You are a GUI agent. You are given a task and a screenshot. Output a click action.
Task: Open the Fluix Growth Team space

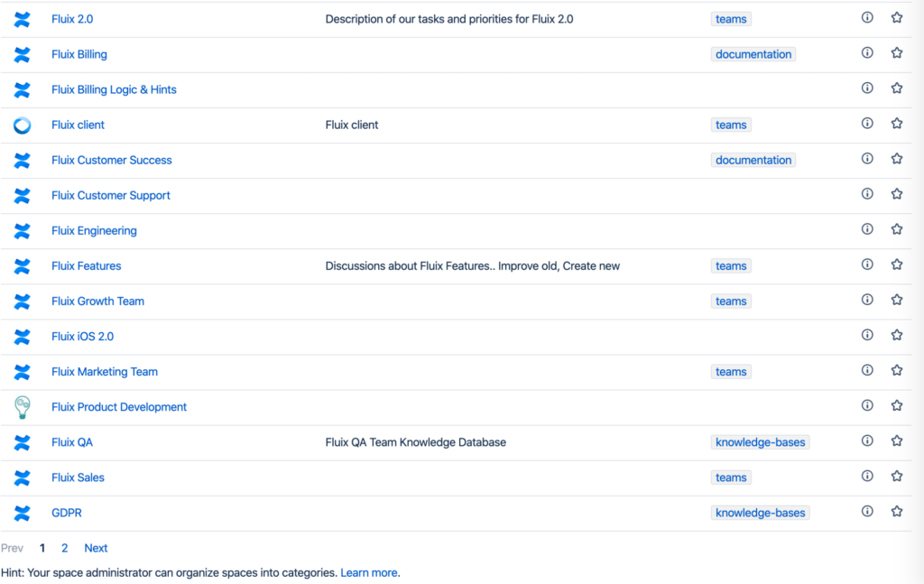[x=97, y=301]
